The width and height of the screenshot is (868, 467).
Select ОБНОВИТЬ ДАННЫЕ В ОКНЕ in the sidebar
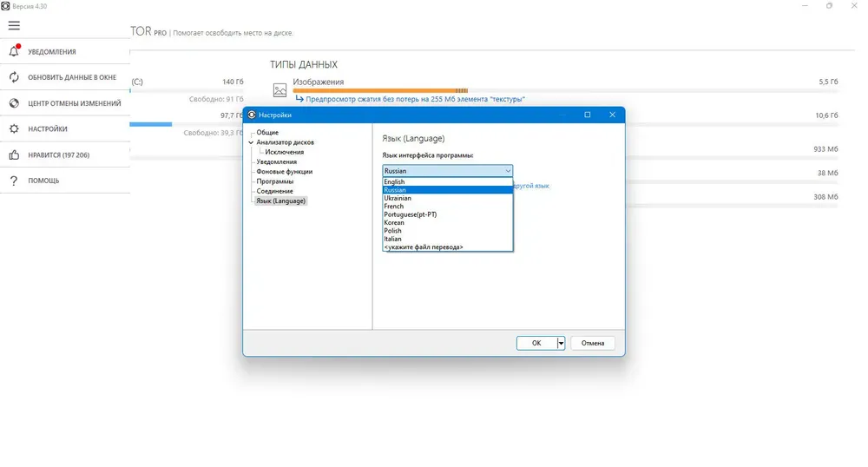point(72,77)
